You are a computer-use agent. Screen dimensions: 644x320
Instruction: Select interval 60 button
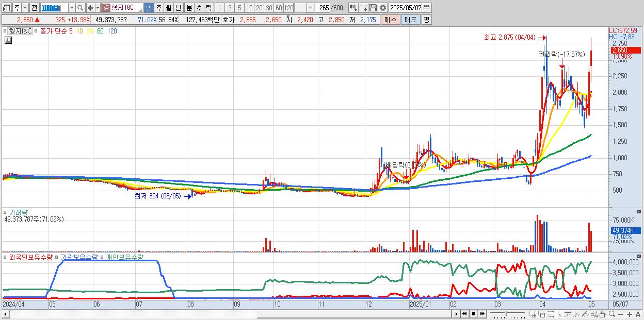coord(279,8)
